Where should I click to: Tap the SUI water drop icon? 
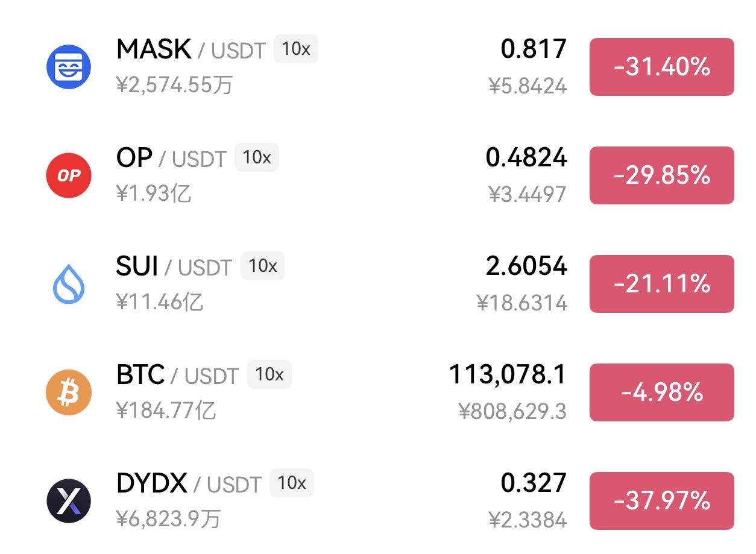coord(69,284)
